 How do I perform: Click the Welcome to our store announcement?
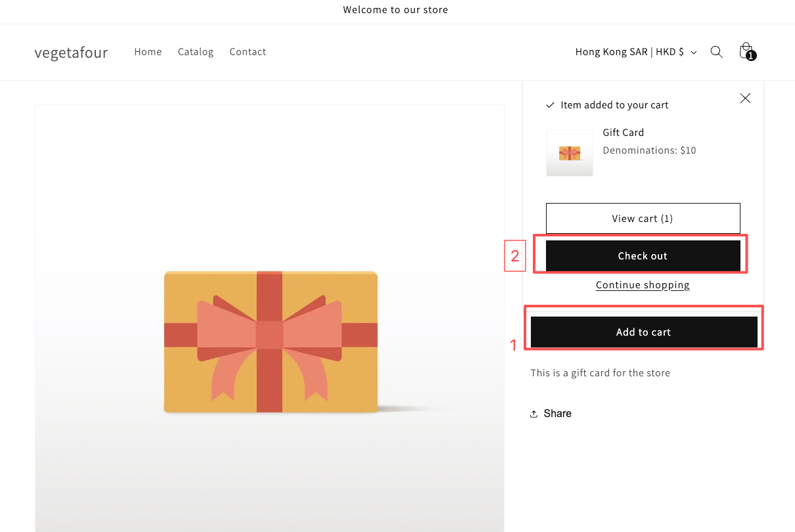pyautogui.click(x=396, y=10)
